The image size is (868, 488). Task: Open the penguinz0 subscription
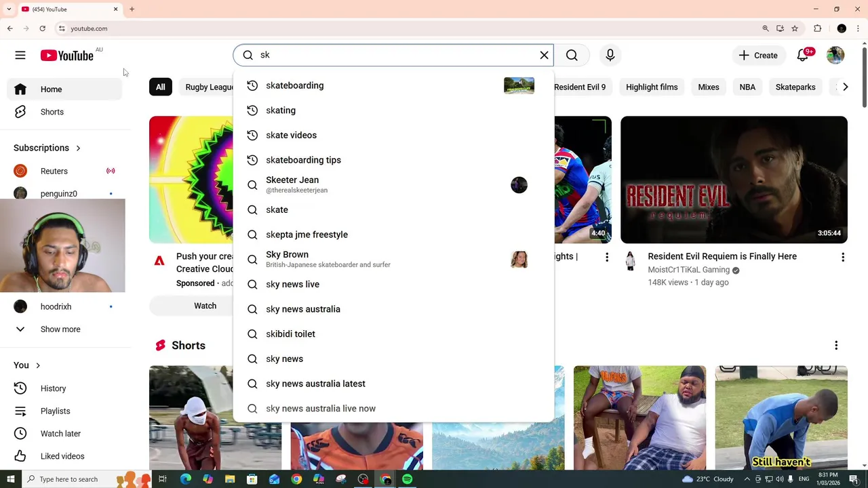[x=65, y=193]
